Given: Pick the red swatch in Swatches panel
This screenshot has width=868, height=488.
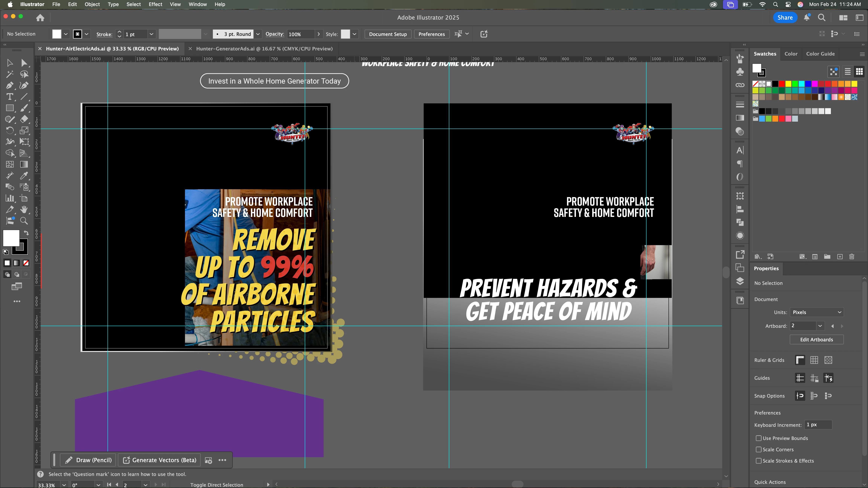Looking at the screenshot, I should click(782, 84).
